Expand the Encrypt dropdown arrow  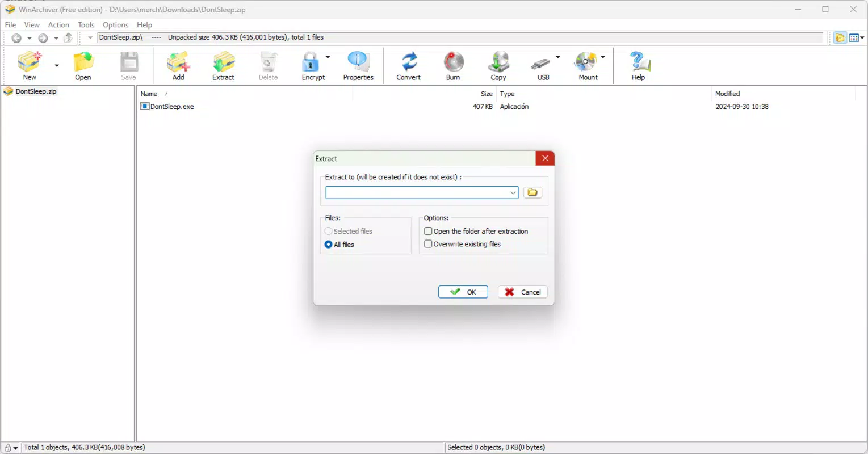tap(328, 57)
